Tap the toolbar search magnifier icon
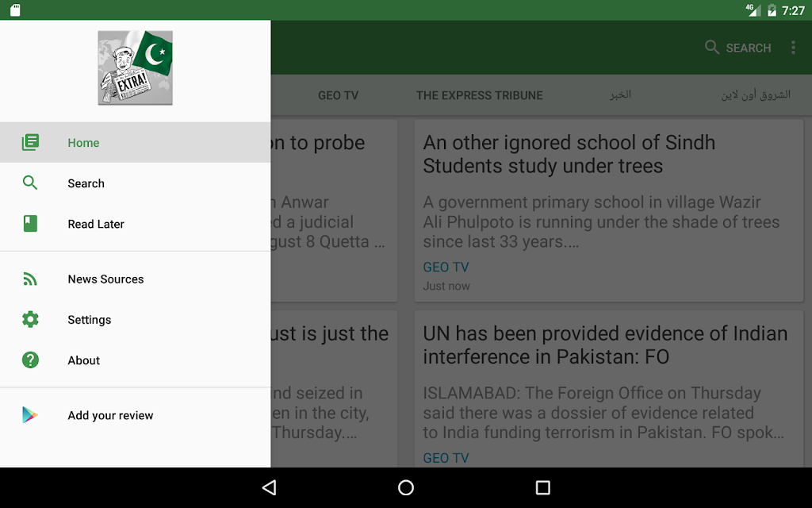 tap(712, 47)
